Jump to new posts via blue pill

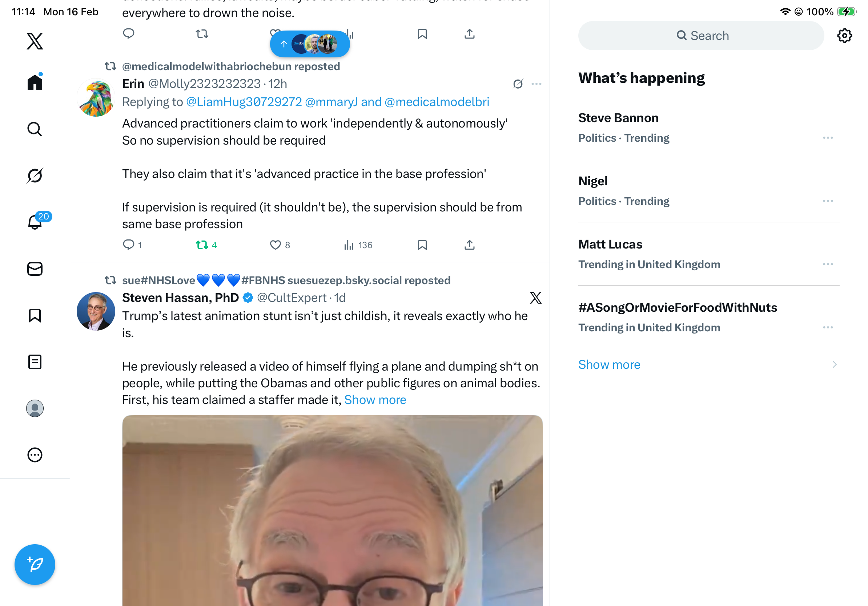(310, 44)
